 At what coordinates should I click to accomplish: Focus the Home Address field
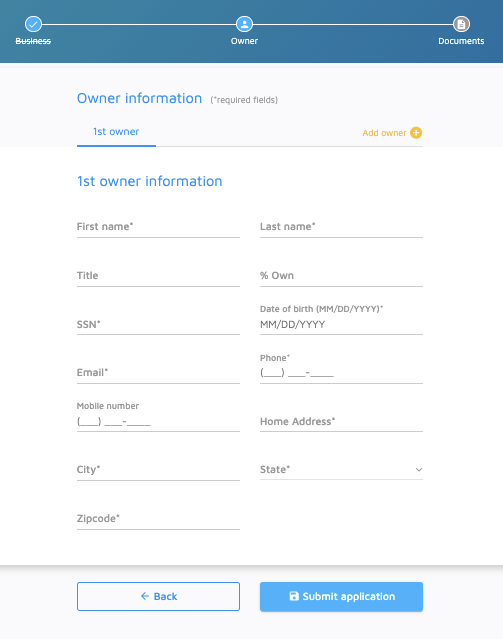[x=341, y=421]
